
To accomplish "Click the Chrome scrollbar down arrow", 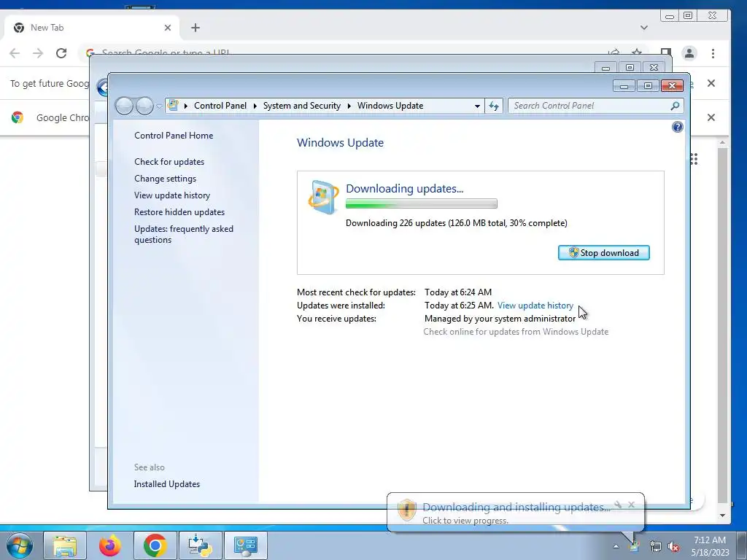I will tap(723, 516).
